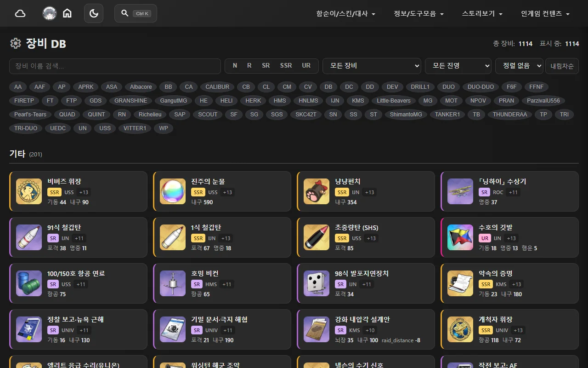The image size is (588, 368).
Task: Open the 약속의 증명 scroll icon
Action: tap(460, 283)
